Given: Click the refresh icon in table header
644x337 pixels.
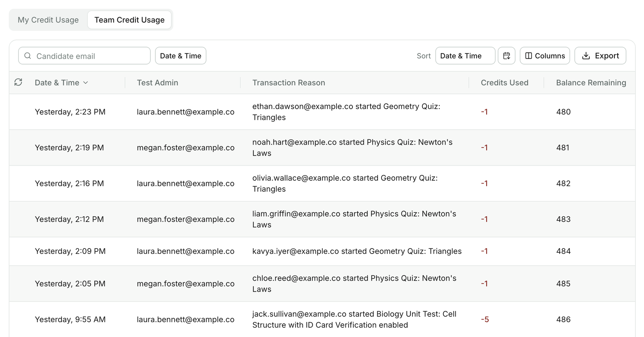Looking at the screenshot, I should (x=18, y=82).
